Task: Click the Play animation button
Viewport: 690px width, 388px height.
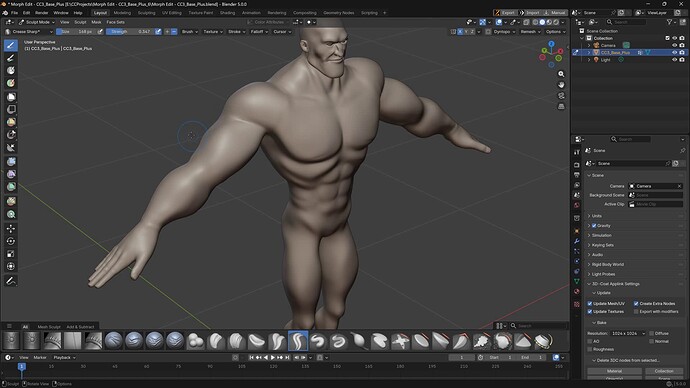Action: click(x=273, y=358)
